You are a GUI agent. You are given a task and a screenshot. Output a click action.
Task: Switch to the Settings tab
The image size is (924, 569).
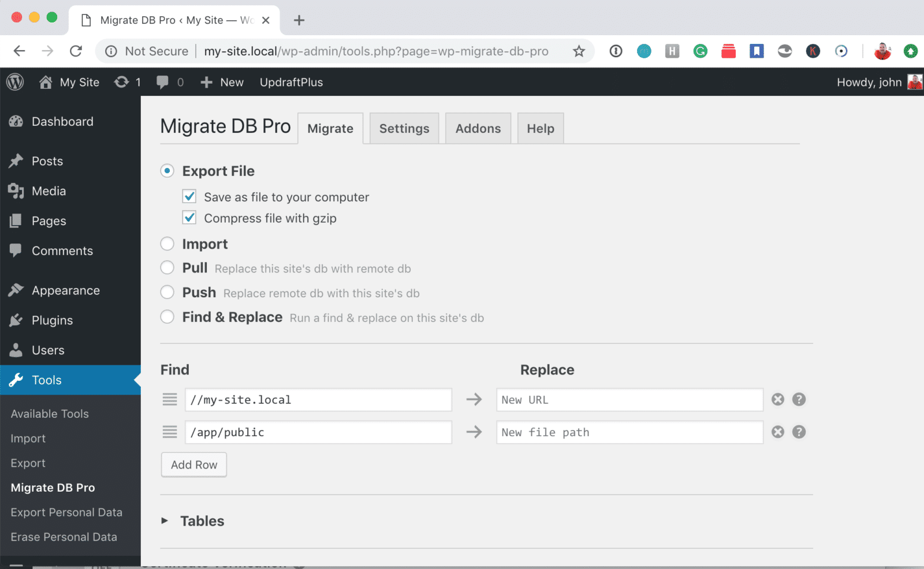404,128
